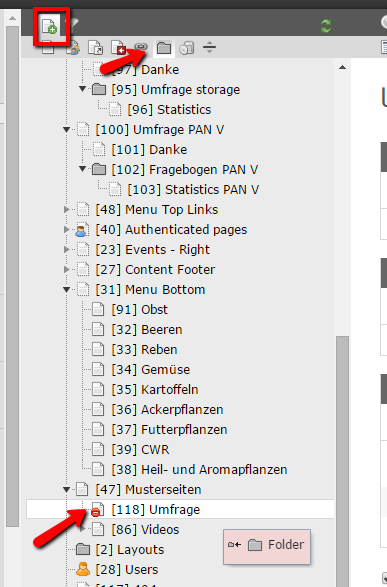Select the recycler page type icon
This screenshot has width=387, height=587.
point(186,48)
